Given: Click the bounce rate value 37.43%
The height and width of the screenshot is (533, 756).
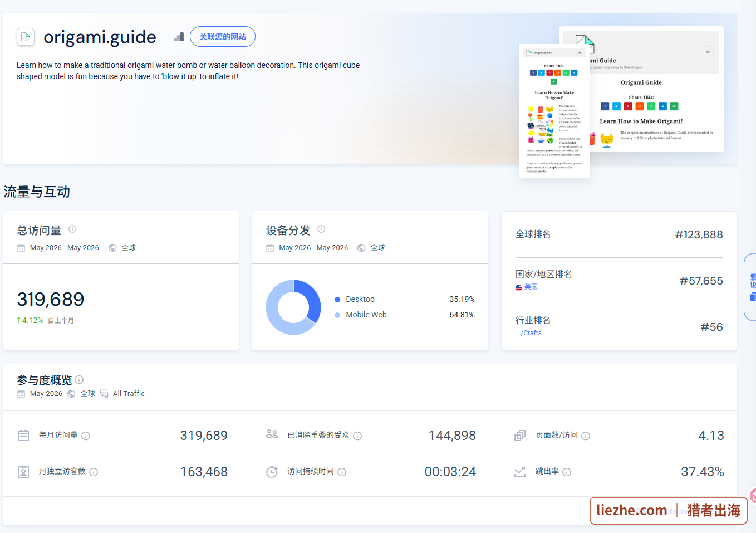Looking at the screenshot, I should (x=703, y=472).
